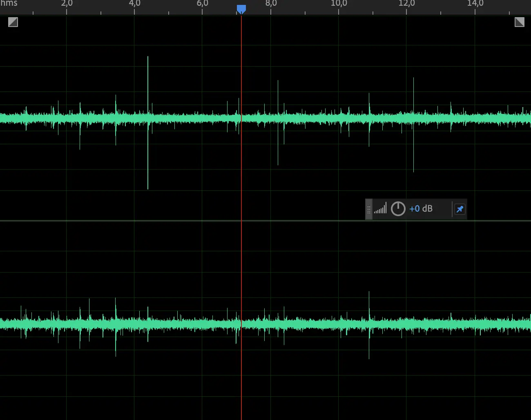The image size is (531, 420).
Task: Click the 12,0 mark on the time ruler
Action: tap(406, 4)
